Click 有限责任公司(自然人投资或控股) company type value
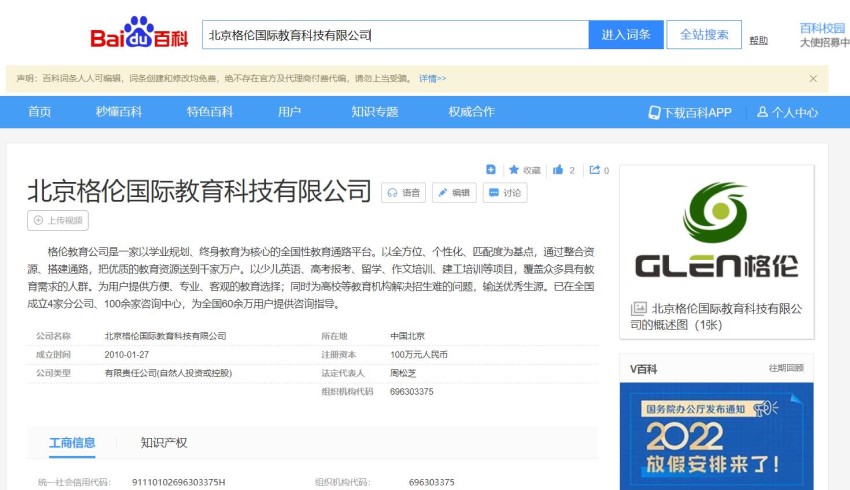 tap(168, 373)
